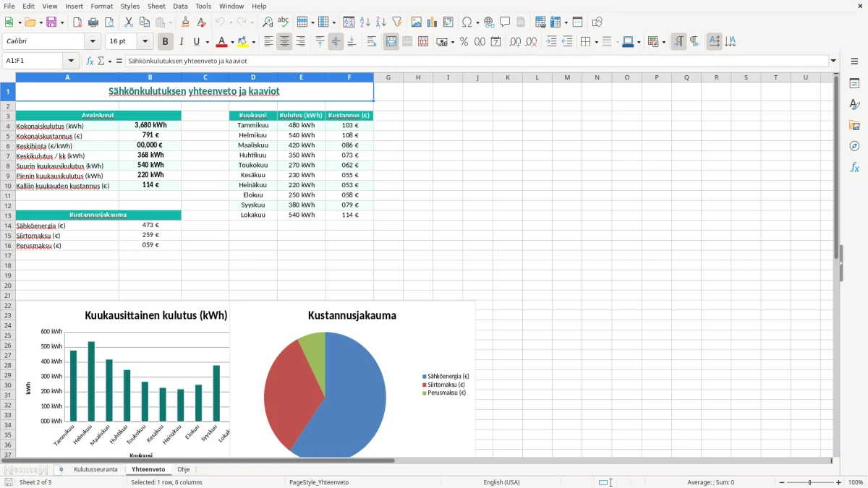Apply Font Color red swatch
868x488 pixels.
pyautogui.click(x=222, y=42)
